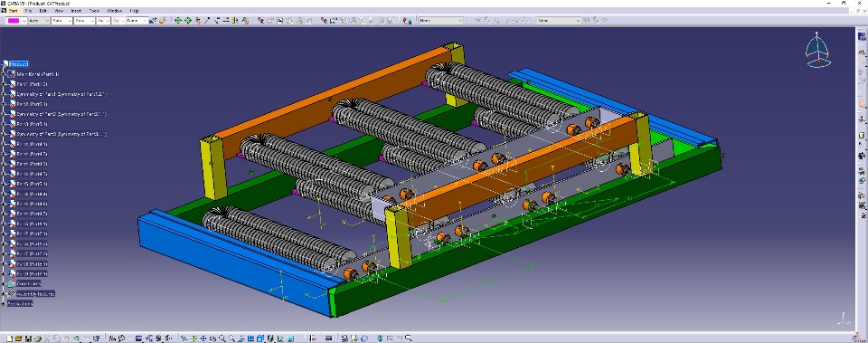Viewport: 868px width, 343px height.
Task: Select the Coincidence Constraint icon
Action: point(206,21)
